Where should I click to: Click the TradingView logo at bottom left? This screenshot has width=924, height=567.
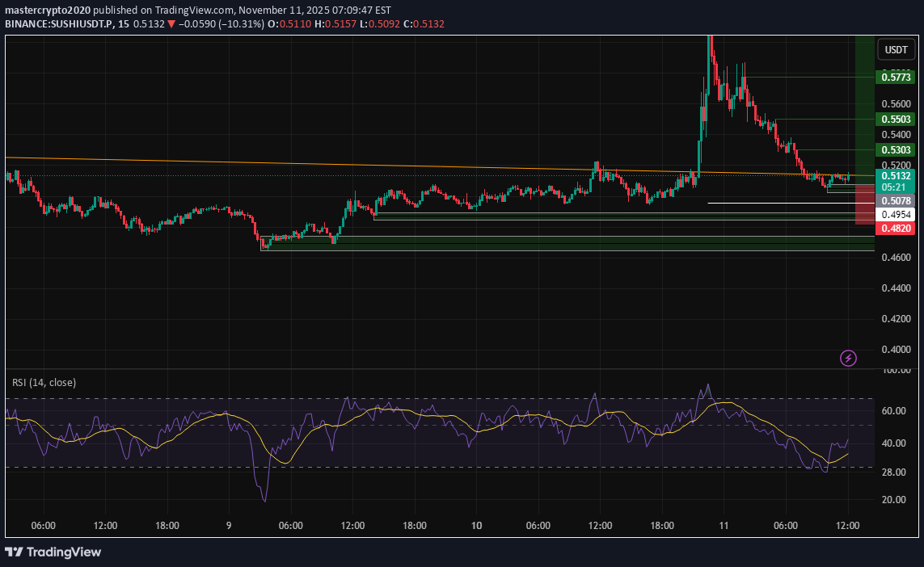[53, 552]
